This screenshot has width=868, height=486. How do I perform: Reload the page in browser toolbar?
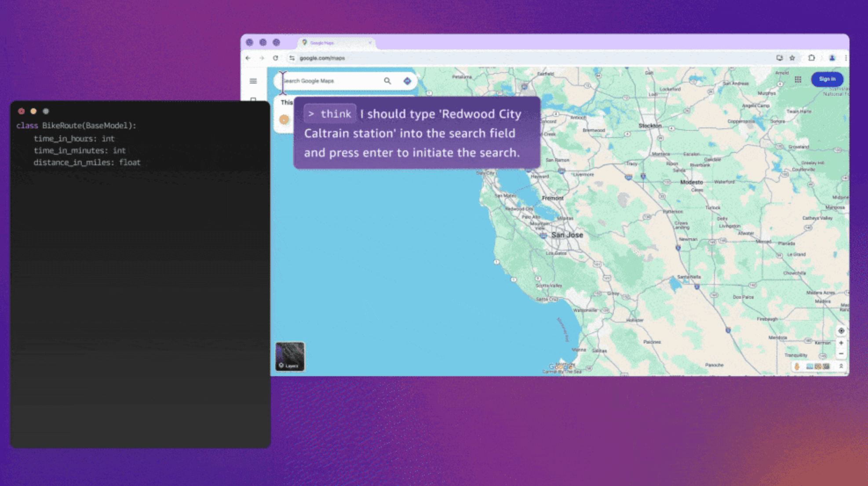click(276, 58)
